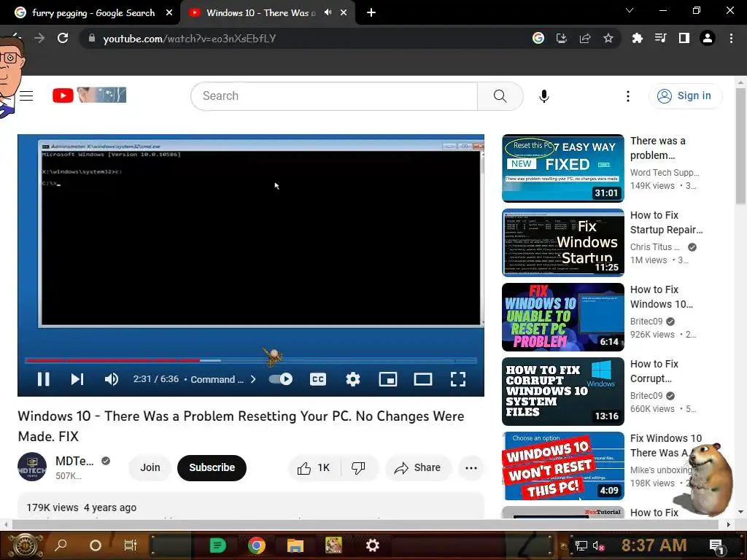The width and height of the screenshot is (747, 560).
Task: Launch Chrome from the taskbar
Action: point(256,545)
